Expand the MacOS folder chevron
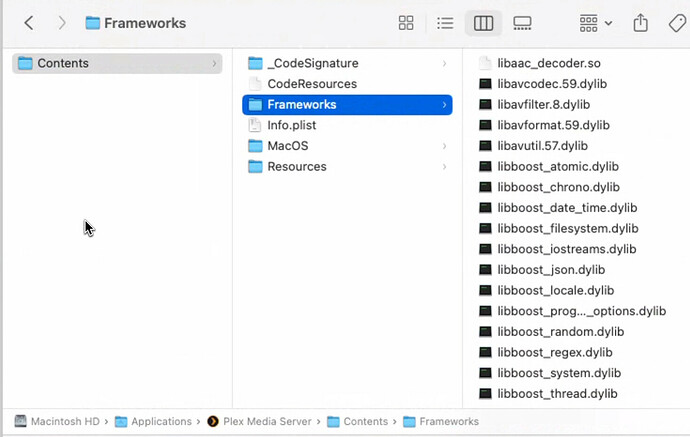 pyautogui.click(x=444, y=146)
